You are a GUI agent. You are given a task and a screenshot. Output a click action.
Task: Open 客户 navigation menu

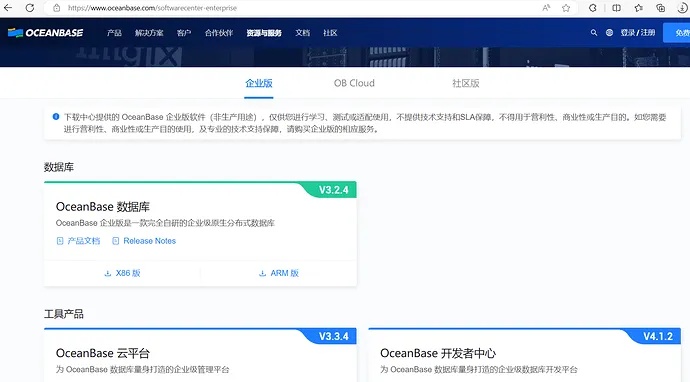[x=184, y=33]
